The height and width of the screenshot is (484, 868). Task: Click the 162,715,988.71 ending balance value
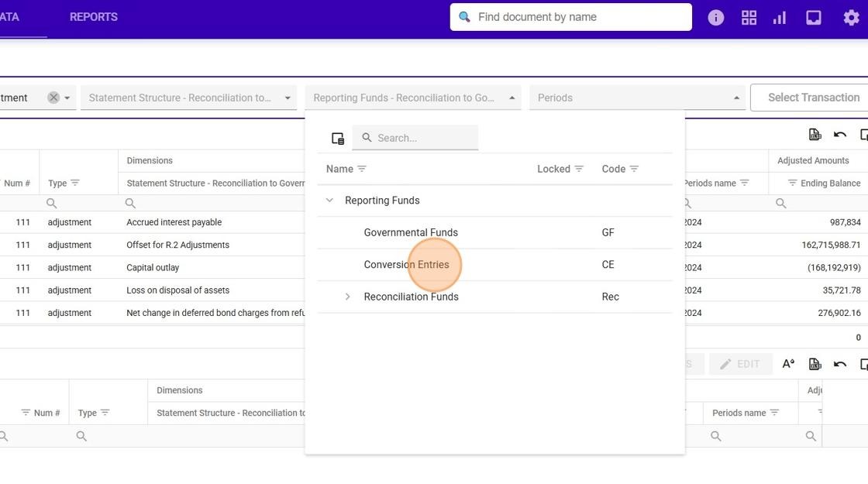pyautogui.click(x=831, y=245)
